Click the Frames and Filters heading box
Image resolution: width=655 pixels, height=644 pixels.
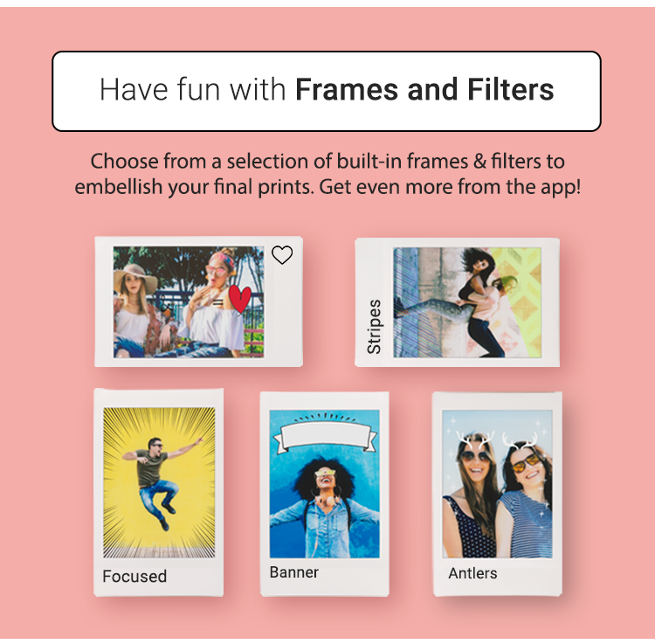coord(327,91)
